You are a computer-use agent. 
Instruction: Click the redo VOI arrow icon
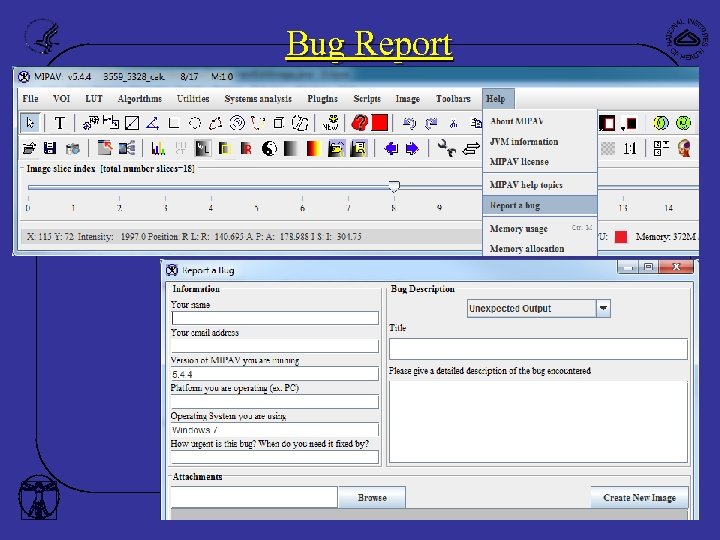(431, 123)
